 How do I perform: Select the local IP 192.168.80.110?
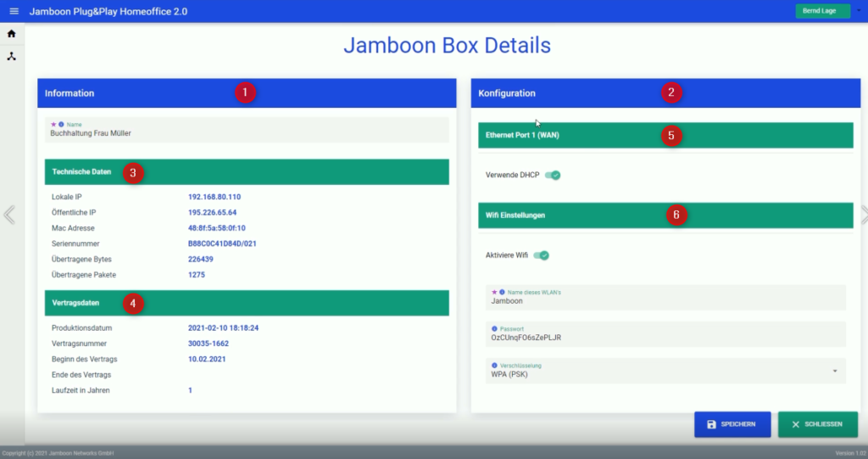(214, 197)
